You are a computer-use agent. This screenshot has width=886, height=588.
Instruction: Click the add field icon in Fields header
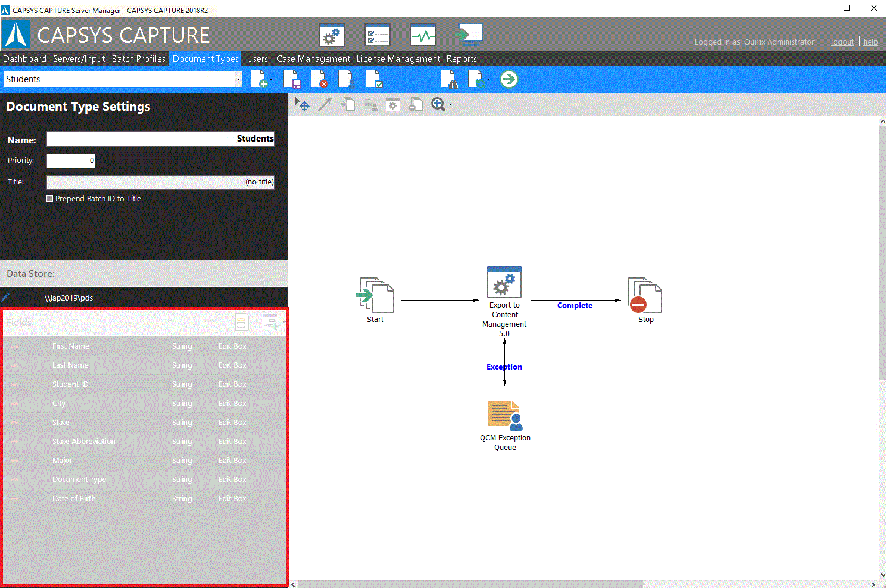[x=270, y=322]
